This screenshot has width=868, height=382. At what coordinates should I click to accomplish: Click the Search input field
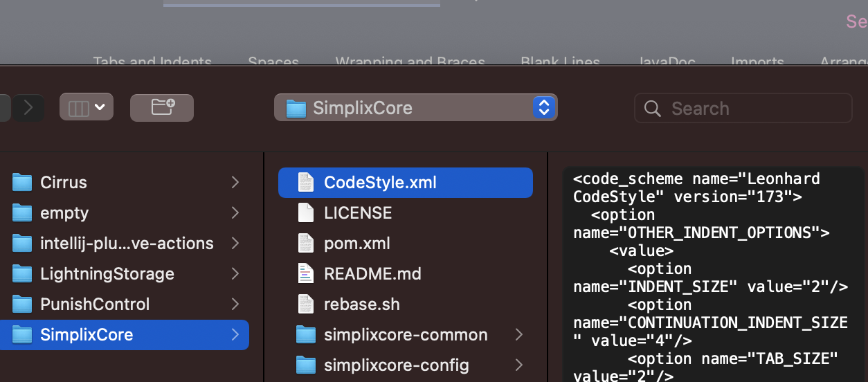(754, 109)
